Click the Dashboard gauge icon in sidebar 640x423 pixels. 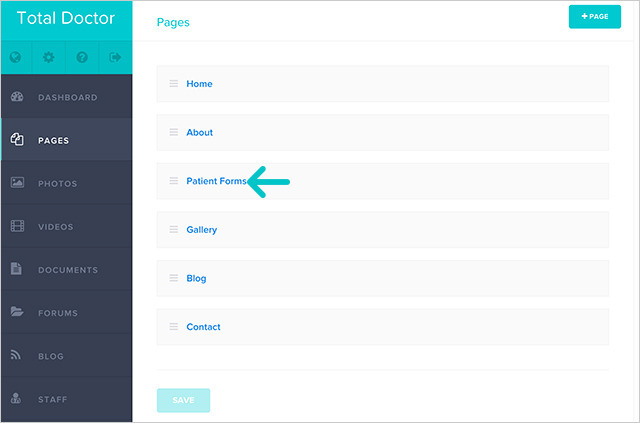tap(17, 97)
